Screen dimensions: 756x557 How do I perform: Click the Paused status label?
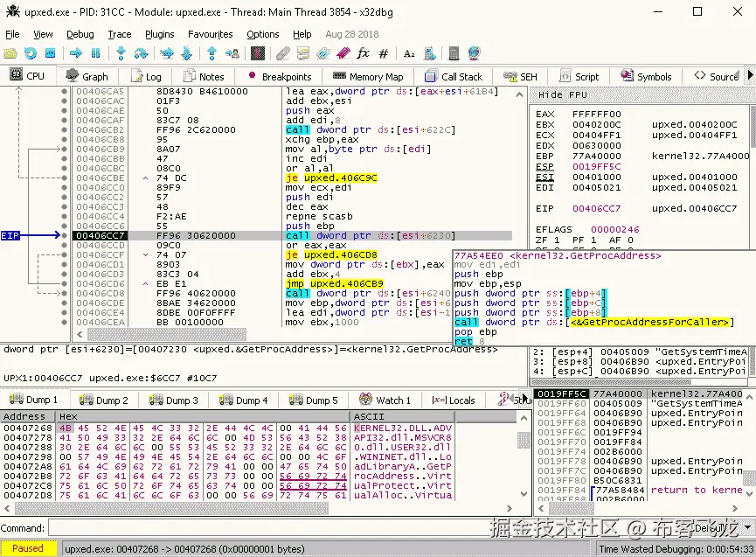click(x=28, y=548)
